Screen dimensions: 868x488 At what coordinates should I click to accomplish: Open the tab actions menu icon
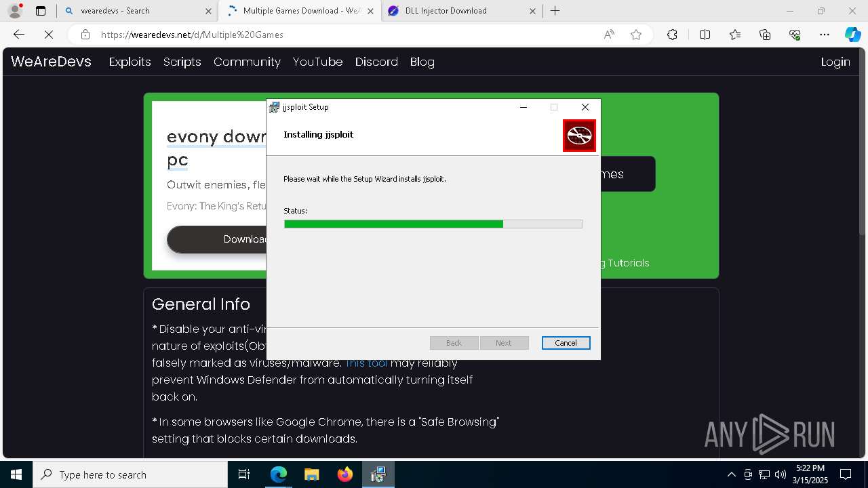click(x=41, y=11)
